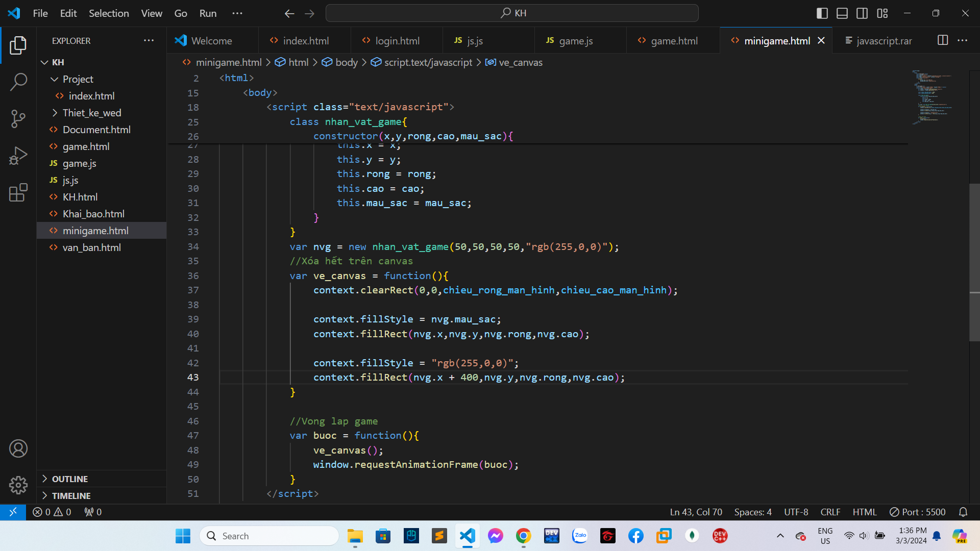Click the Port : 5500 Live Server button
Image resolution: width=980 pixels, height=551 pixels.
tap(917, 512)
